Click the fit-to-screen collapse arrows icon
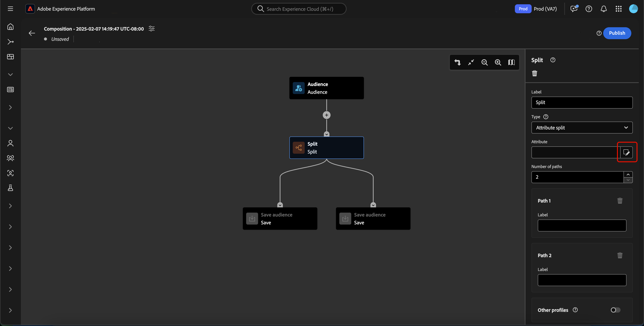 [x=471, y=62]
